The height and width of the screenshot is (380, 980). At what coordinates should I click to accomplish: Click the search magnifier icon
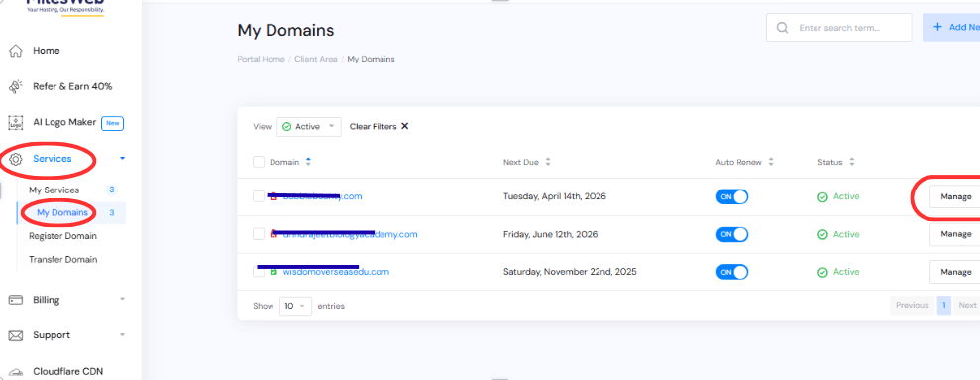(782, 28)
